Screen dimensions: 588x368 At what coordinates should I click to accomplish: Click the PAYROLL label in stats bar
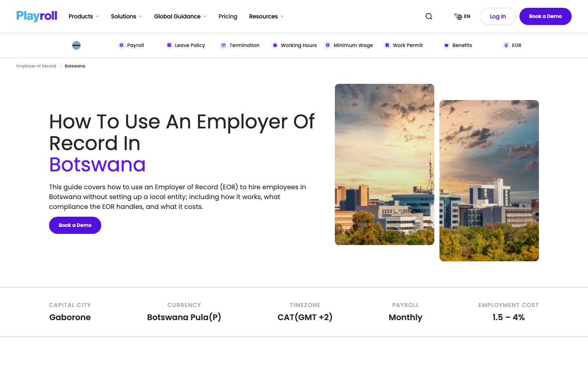pos(405,305)
